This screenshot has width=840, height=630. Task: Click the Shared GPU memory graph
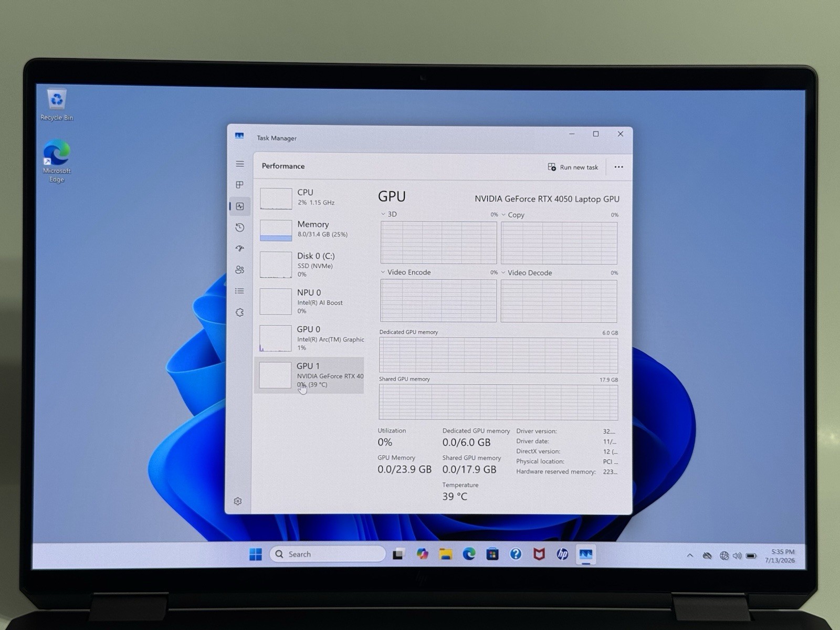498,403
